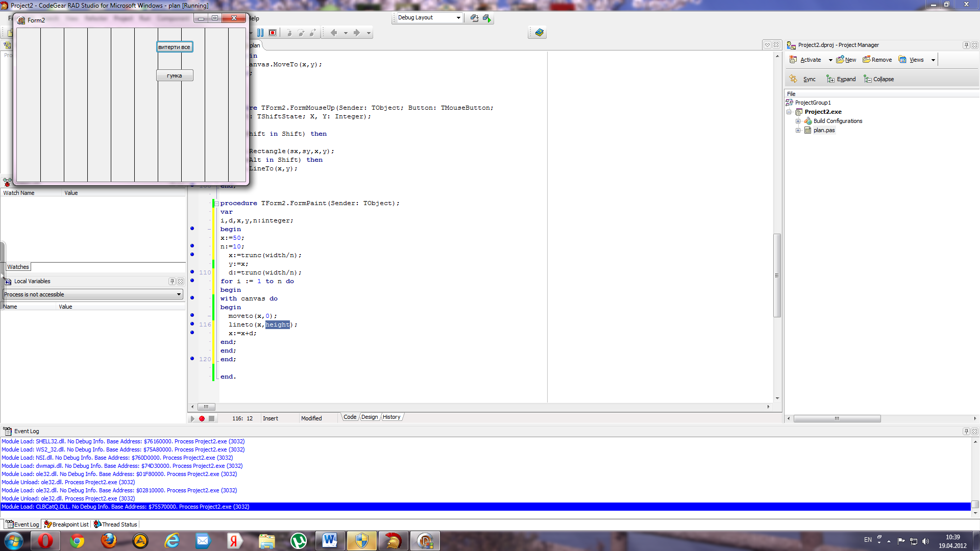Click the Views button
The height and width of the screenshot is (551, 980).
pyautogui.click(x=912, y=60)
